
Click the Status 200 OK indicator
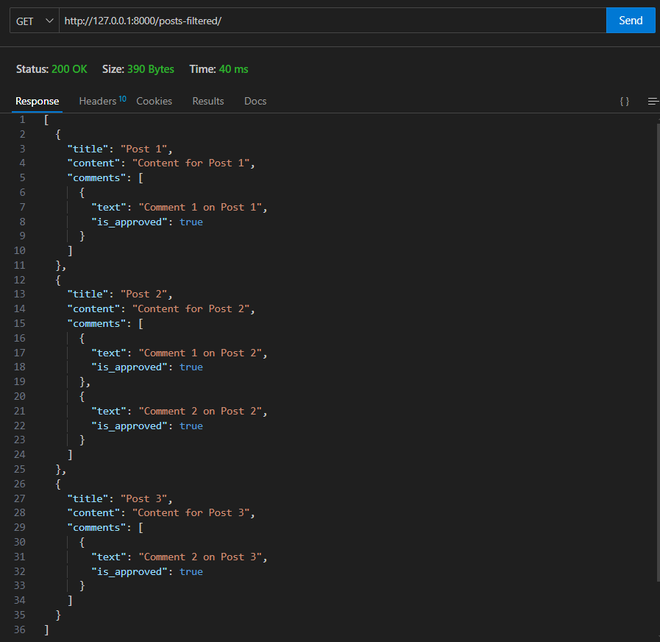[x=52, y=69]
